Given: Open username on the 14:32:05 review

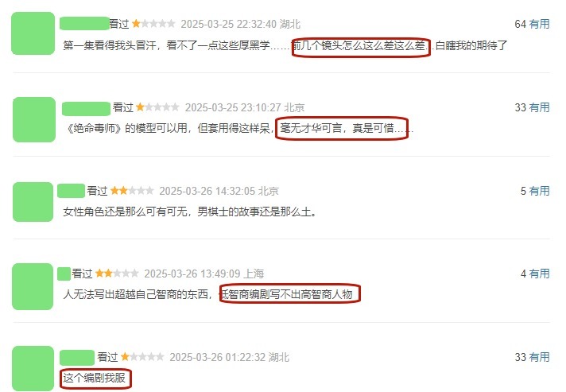Looking at the screenshot, I should click(71, 191).
